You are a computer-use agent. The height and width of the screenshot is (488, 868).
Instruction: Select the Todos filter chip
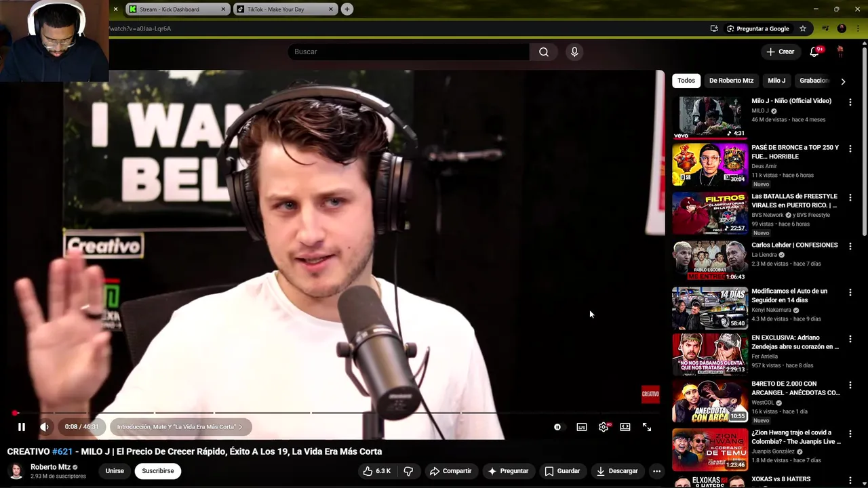686,81
